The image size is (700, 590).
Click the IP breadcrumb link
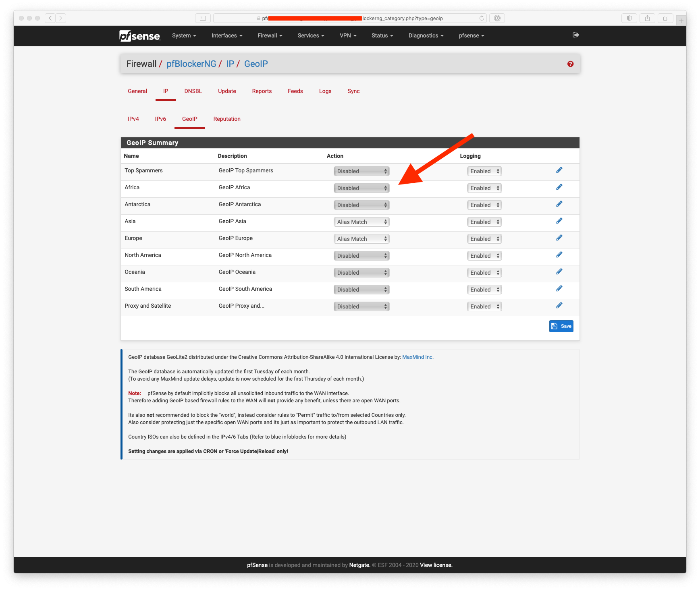click(230, 64)
